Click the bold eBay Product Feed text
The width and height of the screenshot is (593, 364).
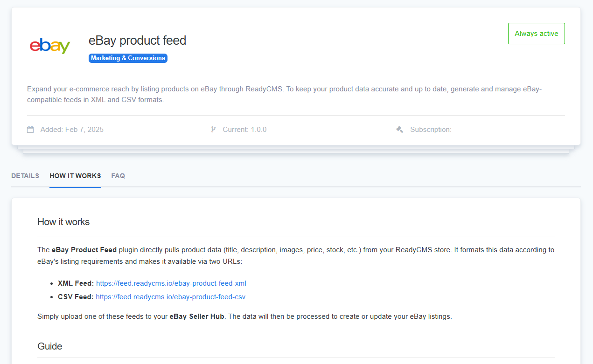tap(84, 250)
